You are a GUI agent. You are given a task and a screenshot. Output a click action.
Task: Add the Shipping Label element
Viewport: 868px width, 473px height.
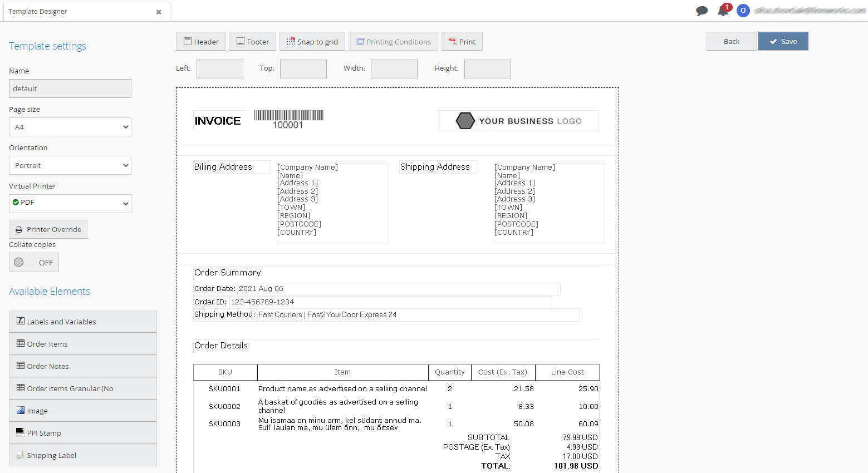pyautogui.click(x=83, y=455)
